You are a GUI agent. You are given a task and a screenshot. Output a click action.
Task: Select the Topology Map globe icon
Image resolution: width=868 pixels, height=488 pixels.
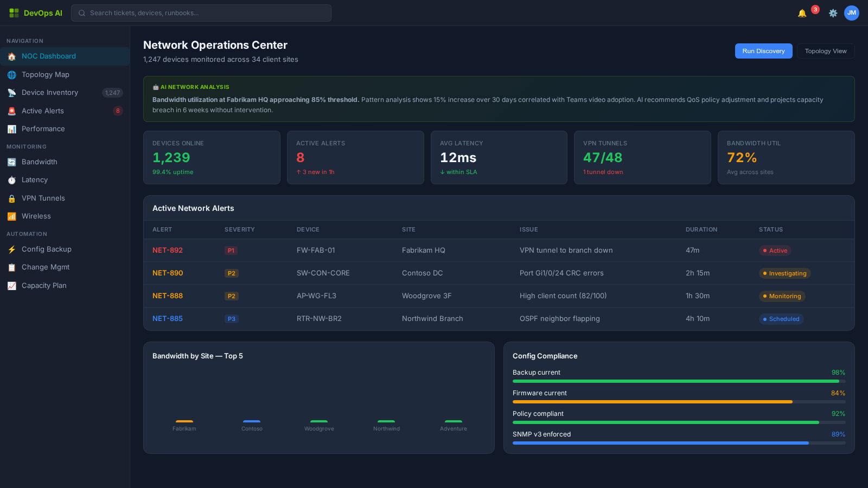click(x=12, y=74)
